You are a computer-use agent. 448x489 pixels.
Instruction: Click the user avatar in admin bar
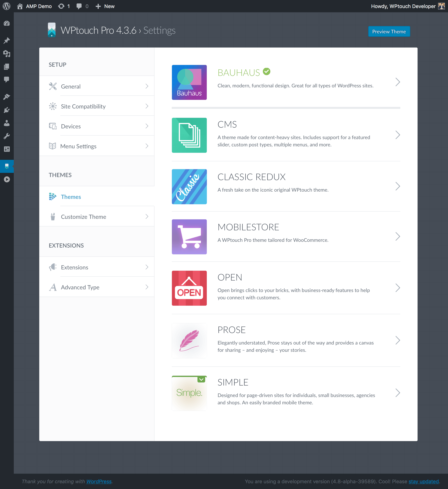(x=441, y=6)
